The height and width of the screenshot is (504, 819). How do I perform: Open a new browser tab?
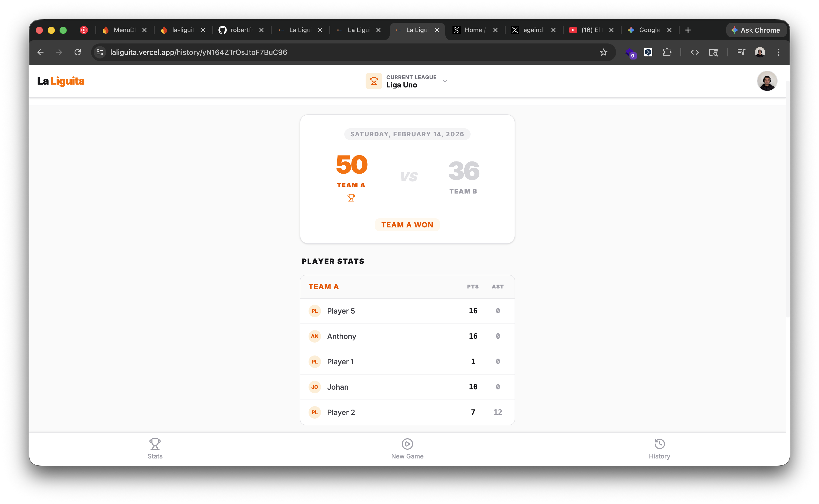pyautogui.click(x=688, y=30)
